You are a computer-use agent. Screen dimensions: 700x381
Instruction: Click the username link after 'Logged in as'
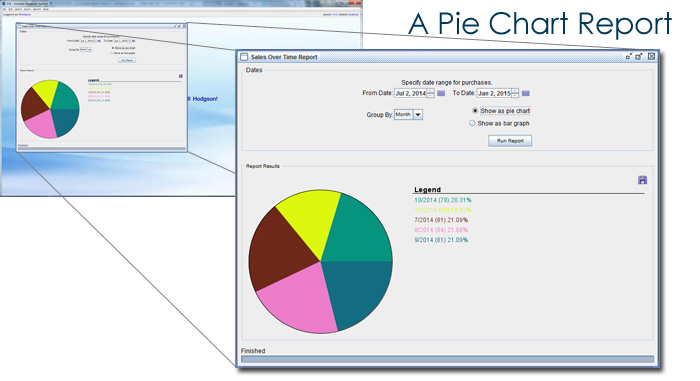25,14
